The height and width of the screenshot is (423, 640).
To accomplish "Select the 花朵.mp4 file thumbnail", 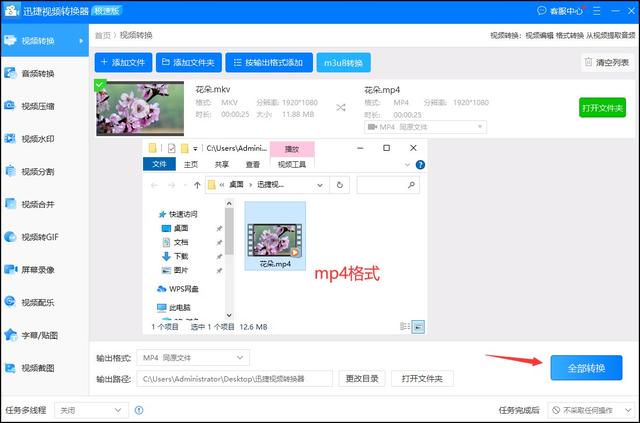I will point(275,236).
